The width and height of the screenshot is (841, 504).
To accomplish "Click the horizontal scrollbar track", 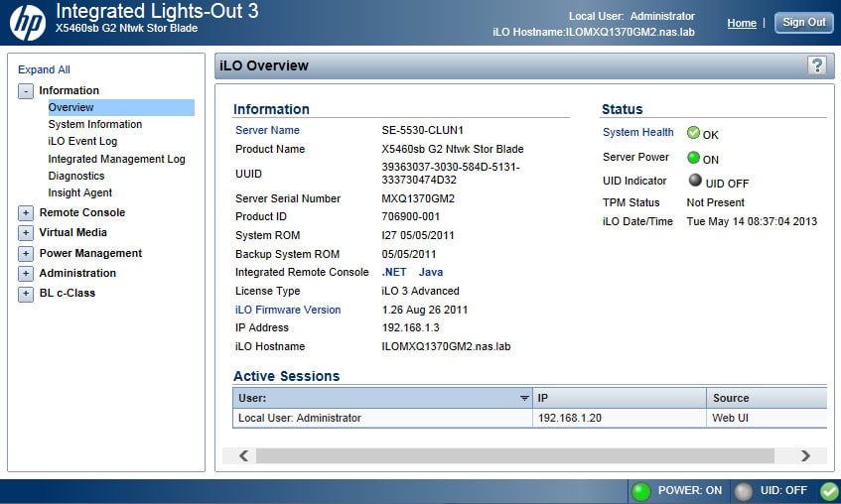I will [x=515, y=455].
